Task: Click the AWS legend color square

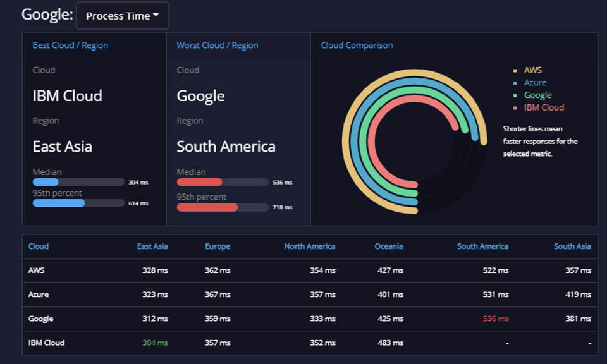Action: pyautogui.click(x=515, y=70)
